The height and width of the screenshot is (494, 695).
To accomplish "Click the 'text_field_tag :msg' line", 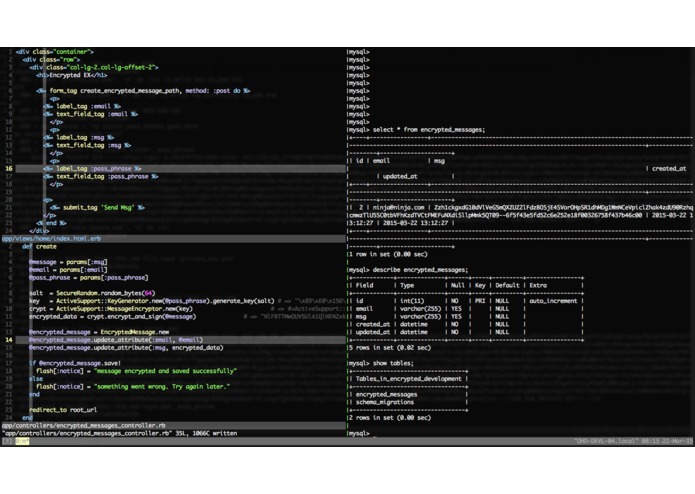I will click(87, 145).
